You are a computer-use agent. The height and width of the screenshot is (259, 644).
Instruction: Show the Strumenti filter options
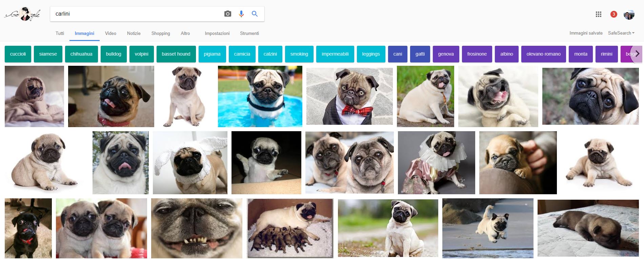click(x=249, y=33)
